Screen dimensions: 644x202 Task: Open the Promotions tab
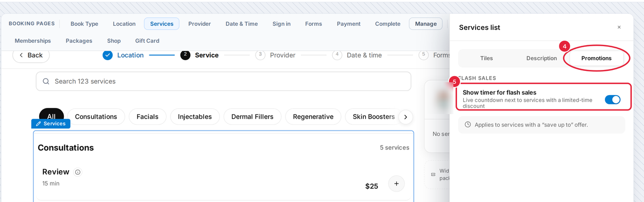coord(596,58)
